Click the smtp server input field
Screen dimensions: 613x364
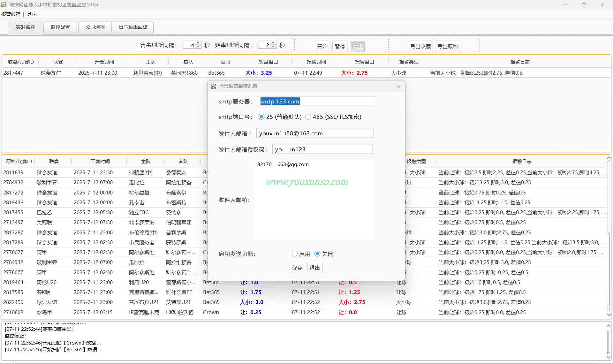pyautogui.click(x=316, y=101)
